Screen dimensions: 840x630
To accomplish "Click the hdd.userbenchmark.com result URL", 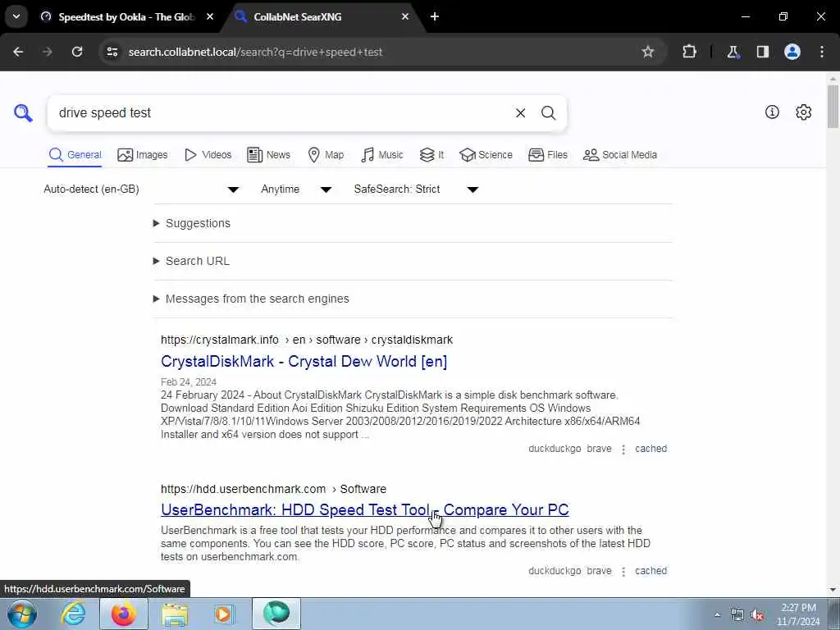I will click(x=273, y=489).
